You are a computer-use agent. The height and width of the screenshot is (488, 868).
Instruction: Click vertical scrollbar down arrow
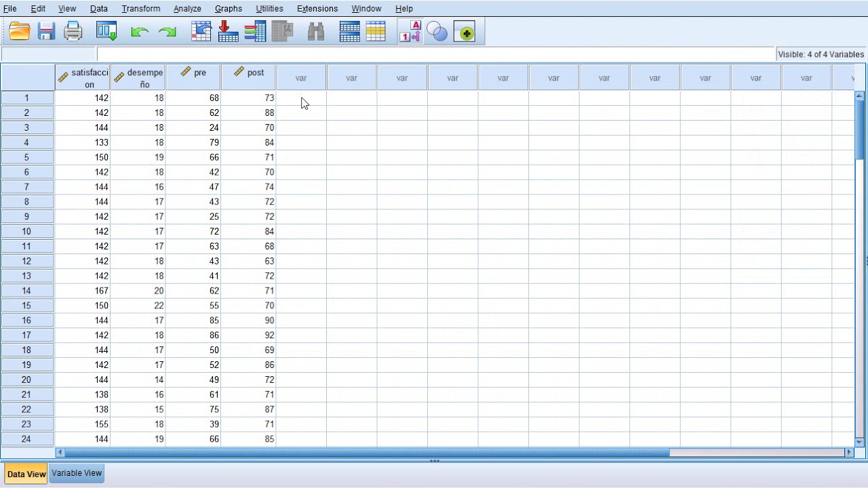pyautogui.click(x=860, y=442)
